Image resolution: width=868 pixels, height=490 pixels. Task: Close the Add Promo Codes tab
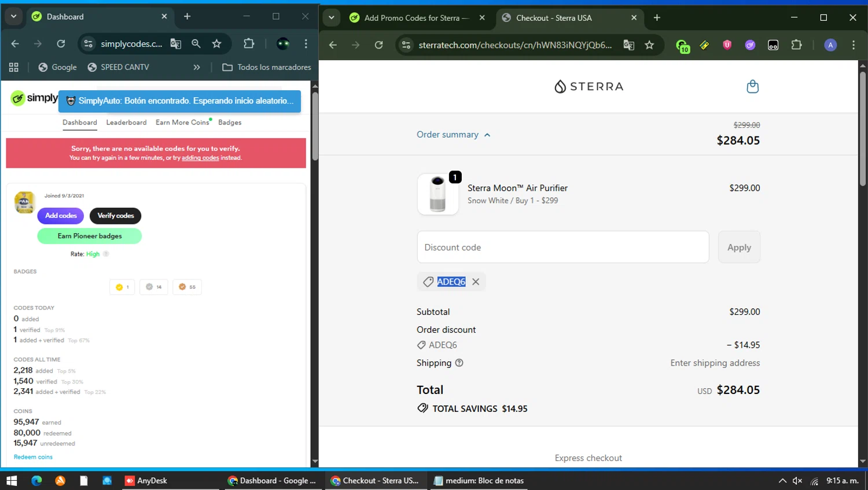click(482, 18)
